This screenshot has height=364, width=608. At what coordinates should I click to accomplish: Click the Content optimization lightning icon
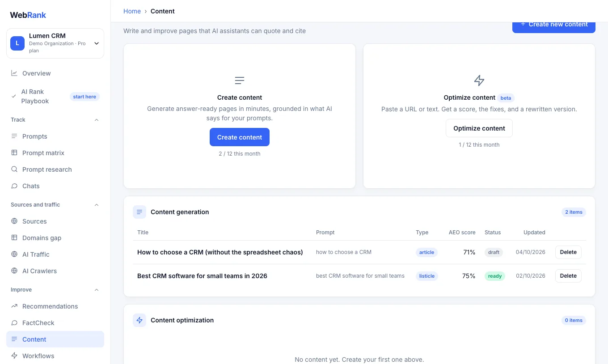point(139,320)
